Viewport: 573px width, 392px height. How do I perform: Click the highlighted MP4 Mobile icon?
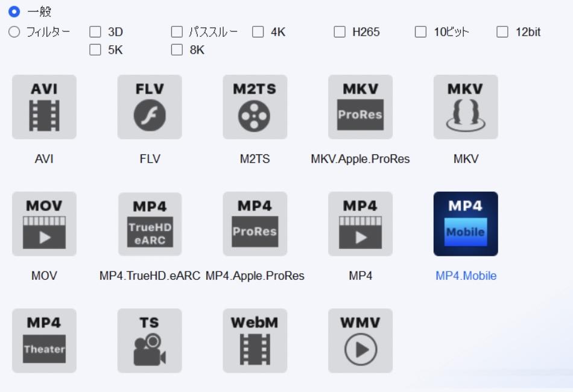[x=466, y=224]
